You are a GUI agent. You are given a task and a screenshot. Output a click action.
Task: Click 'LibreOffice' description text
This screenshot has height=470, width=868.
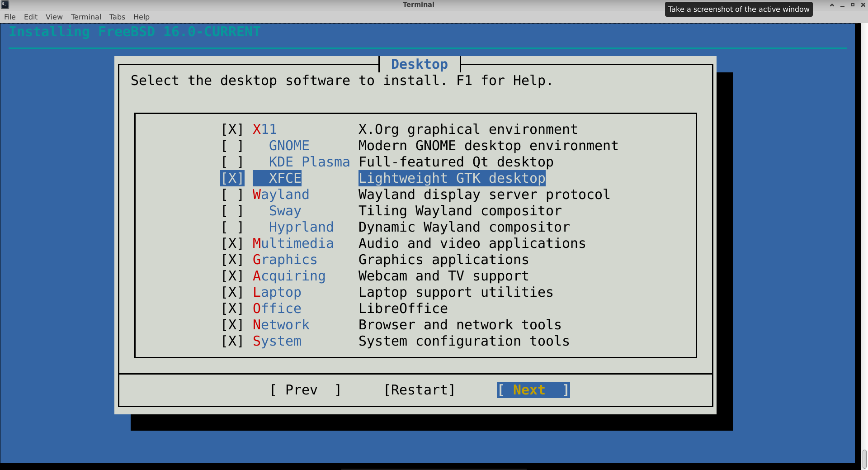403,309
